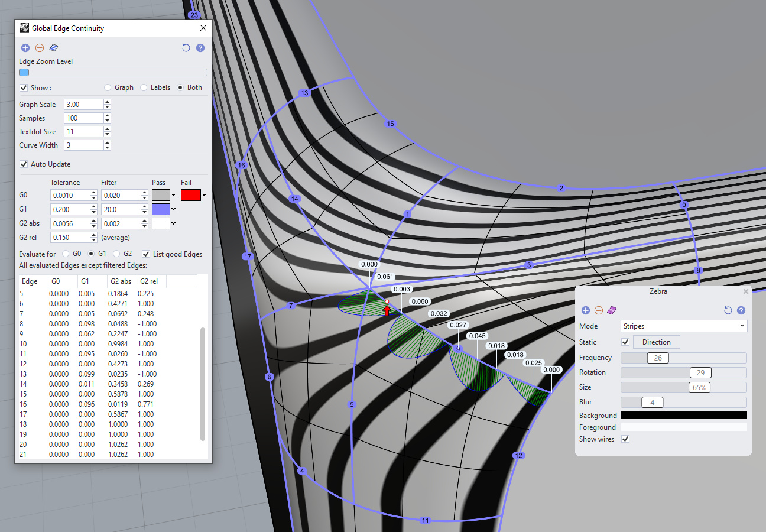Viewport: 766px width, 532px height.
Task: Click the reset arrow in Edge Continuity dialog
Action: click(x=186, y=48)
